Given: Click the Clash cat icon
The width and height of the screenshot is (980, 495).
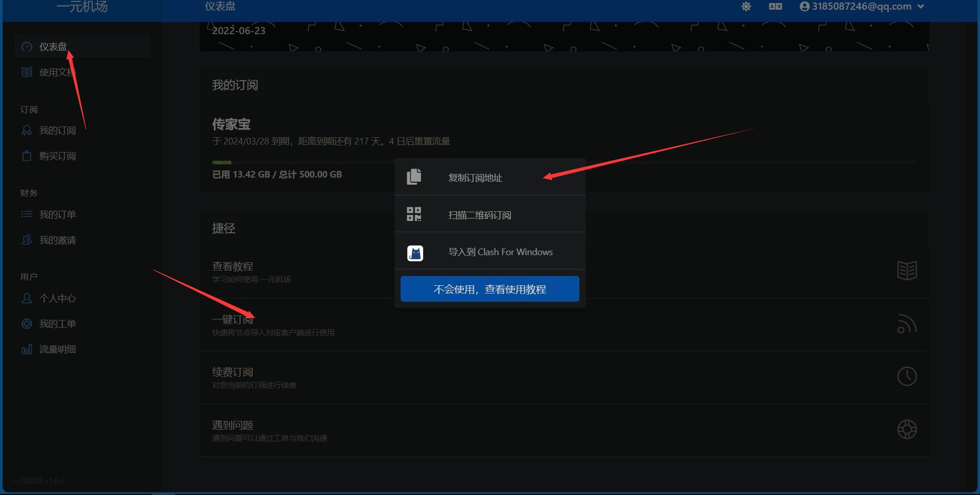Looking at the screenshot, I should pos(415,253).
